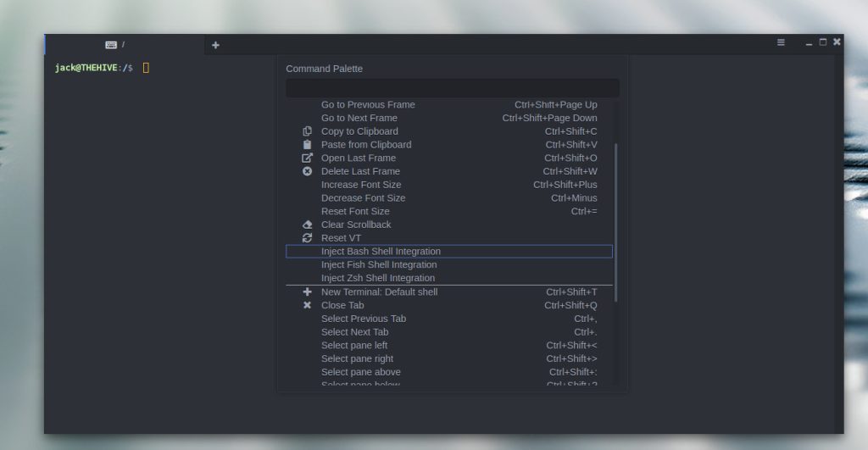Choose Inject Fish Shell Integration
This screenshot has width=868, height=450.
coord(379,264)
